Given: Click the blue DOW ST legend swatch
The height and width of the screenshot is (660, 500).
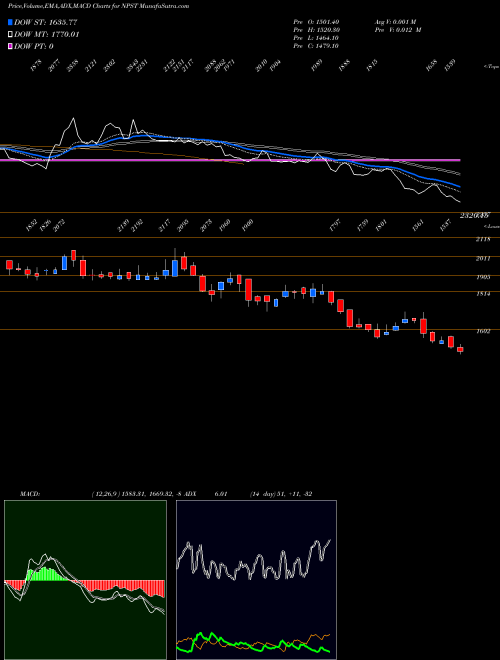Looking at the screenshot, I should coord(10,22).
